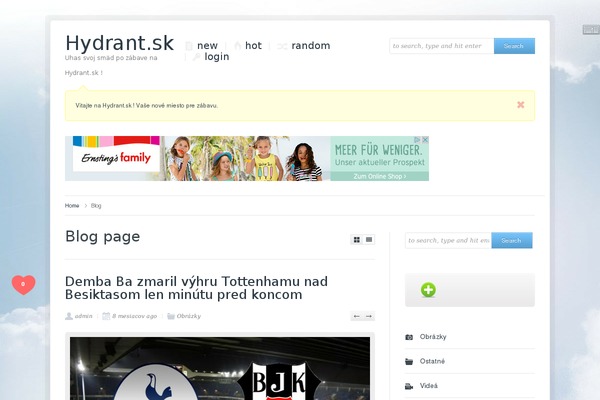Image resolution: width=600 pixels, height=400 pixels.
Task: Click the shuffle icon beside random
Action: [x=282, y=46]
